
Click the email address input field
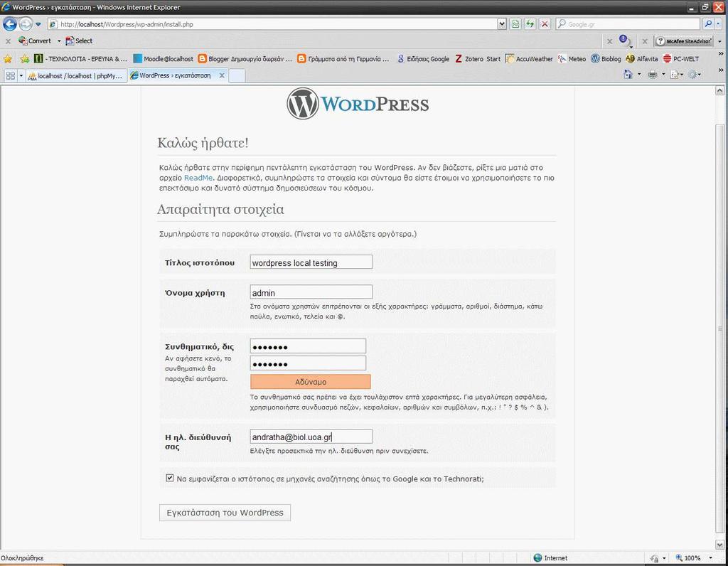(311, 437)
